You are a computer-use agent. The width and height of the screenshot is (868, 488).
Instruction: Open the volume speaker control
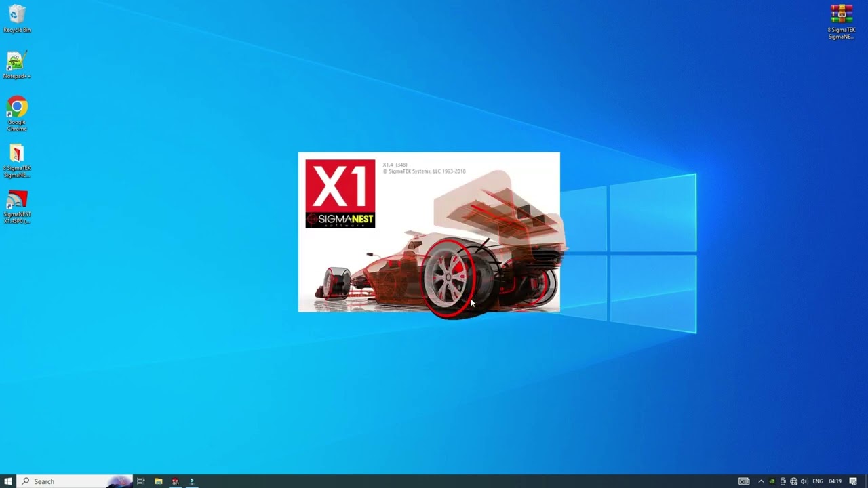[804, 481]
